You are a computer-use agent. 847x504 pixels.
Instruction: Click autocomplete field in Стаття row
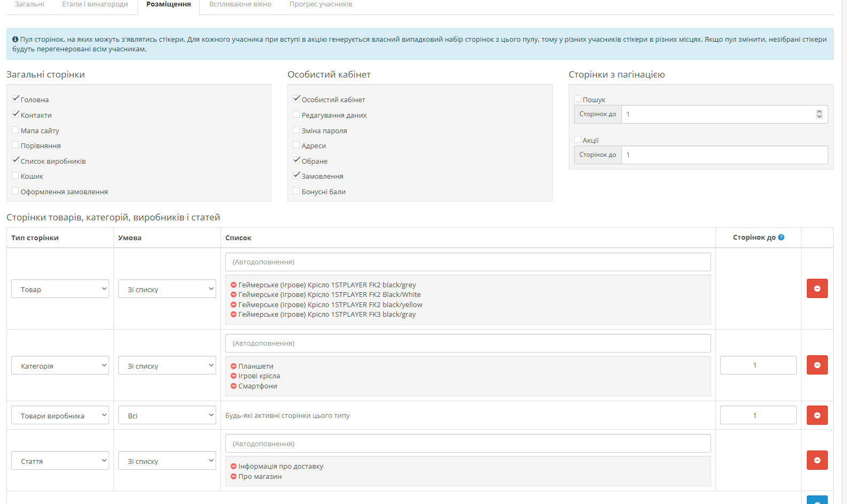(468, 444)
